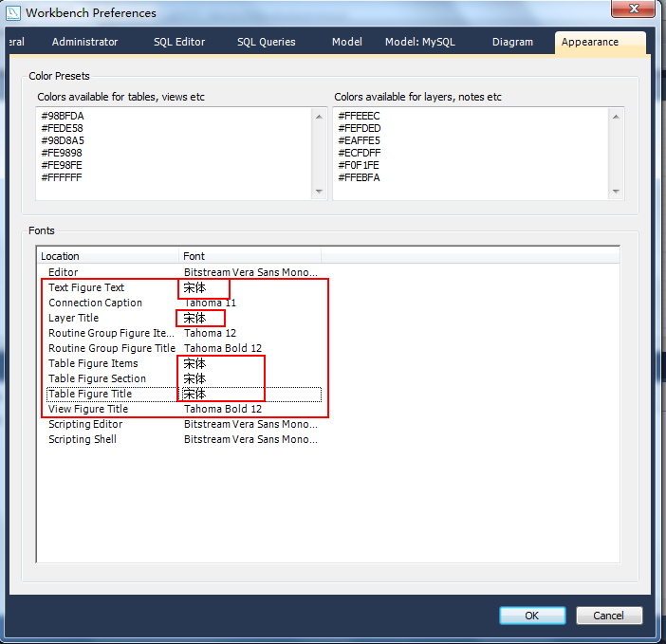Image resolution: width=666 pixels, height=644 pixels.
Task: Select the Appearance tab
Action: [601, 43]
